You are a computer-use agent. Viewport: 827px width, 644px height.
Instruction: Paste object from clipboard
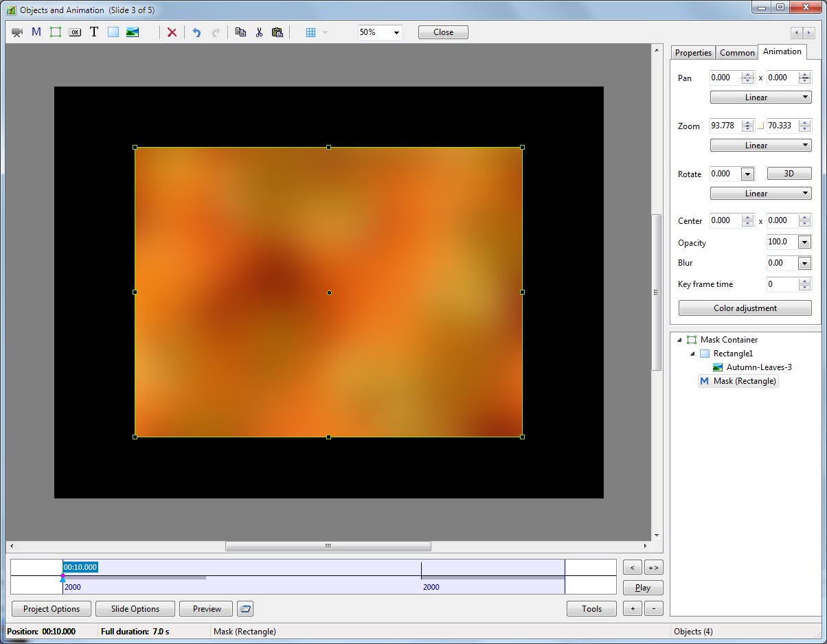[277, 32]
